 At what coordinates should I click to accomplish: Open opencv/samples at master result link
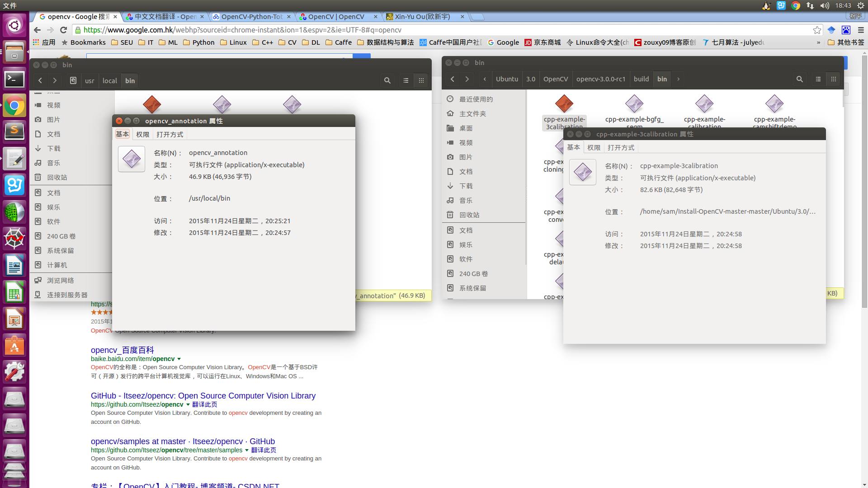coord(183,441)
